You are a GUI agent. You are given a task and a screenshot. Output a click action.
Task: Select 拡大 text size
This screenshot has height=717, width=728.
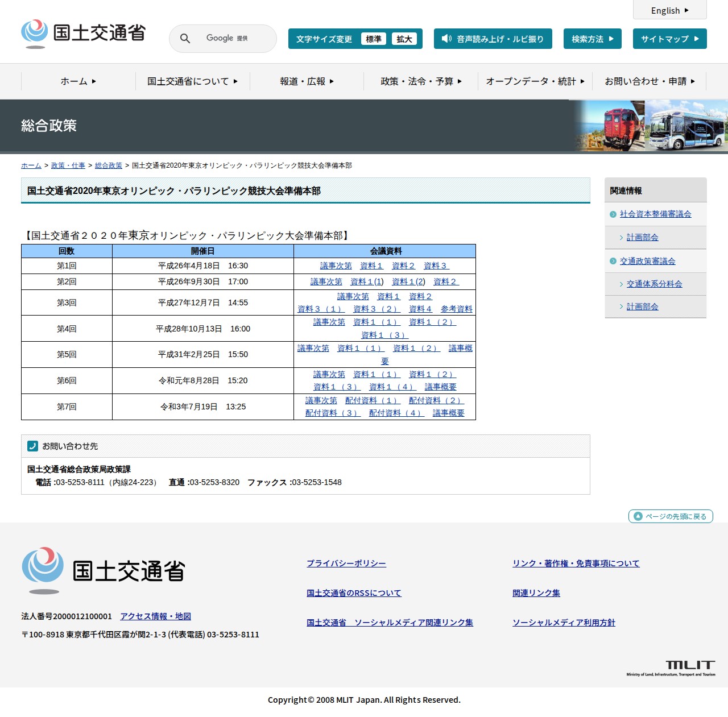point(404,39)
